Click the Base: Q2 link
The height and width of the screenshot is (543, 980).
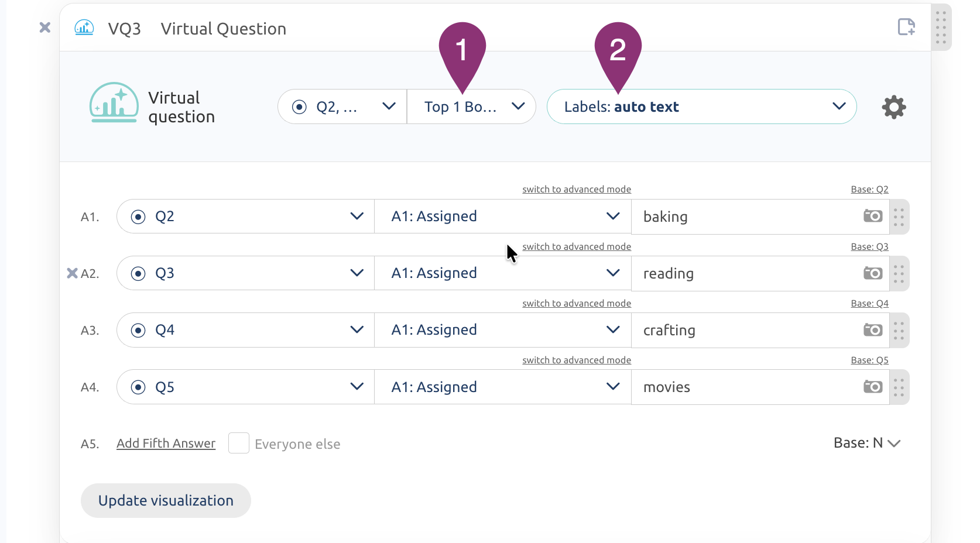click(x=869, y=189)
